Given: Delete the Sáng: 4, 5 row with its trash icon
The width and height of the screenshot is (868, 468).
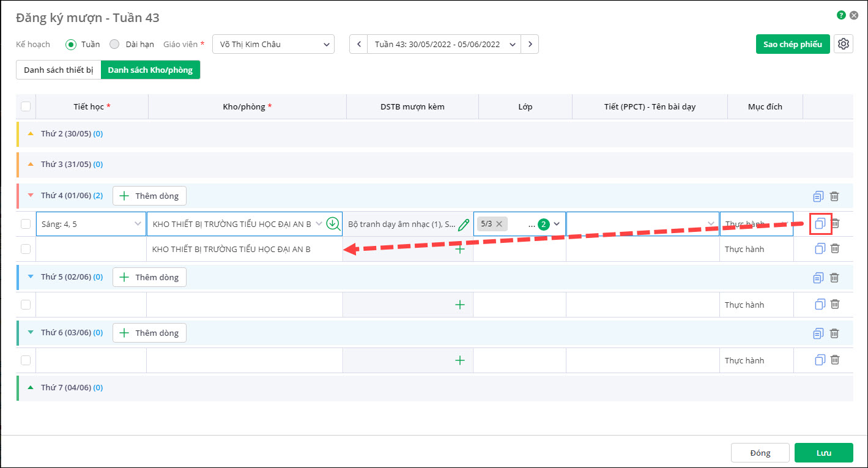Looking at the screenshot, I should click(x=835, y=224).
